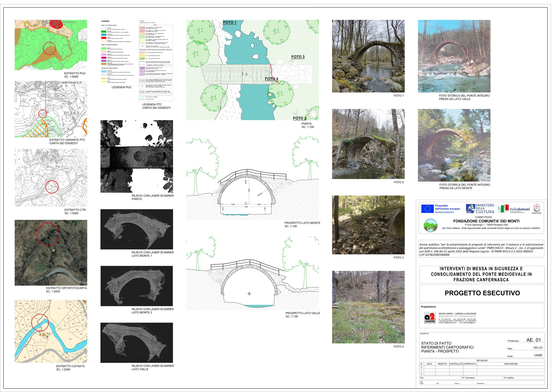Click the DESCRIZIONE column header in revisions table

[x=511, y=364]
